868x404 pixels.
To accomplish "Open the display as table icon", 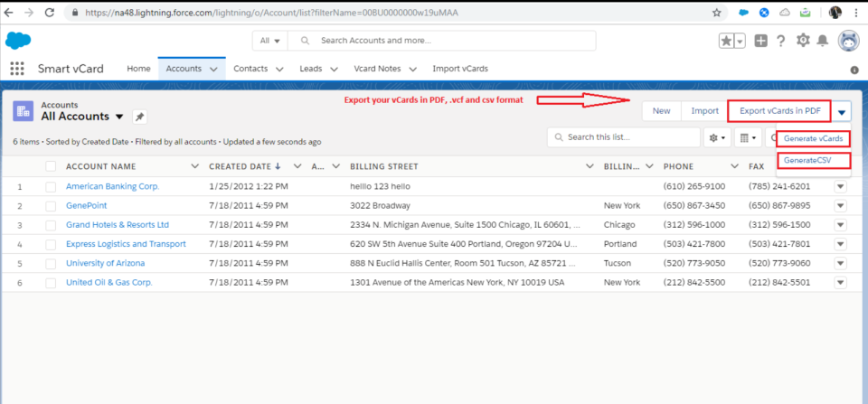I will tap(748, 137).
